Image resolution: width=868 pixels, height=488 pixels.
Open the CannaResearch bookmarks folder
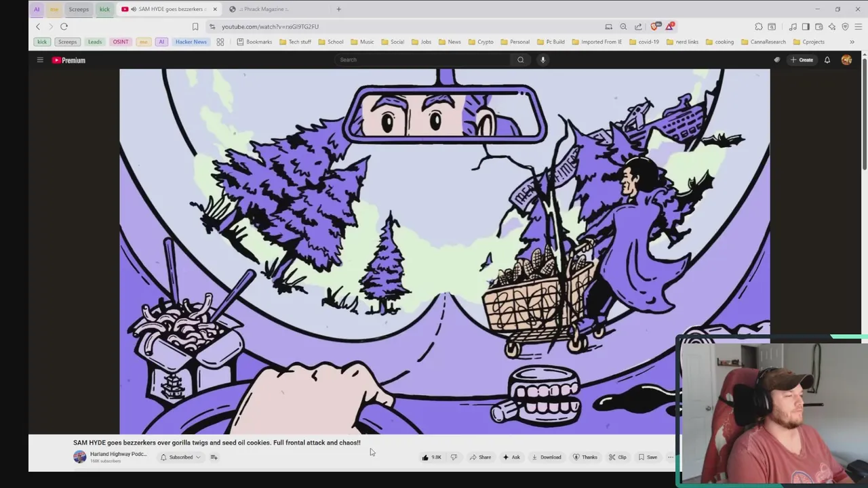[763, 42]
